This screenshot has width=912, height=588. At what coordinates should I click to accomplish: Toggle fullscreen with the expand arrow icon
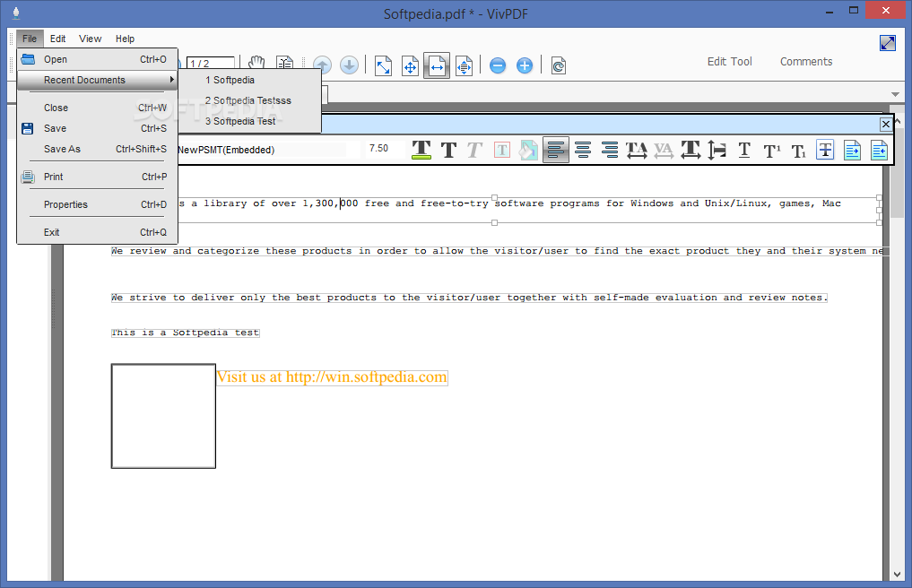click(x=888, y=43)
